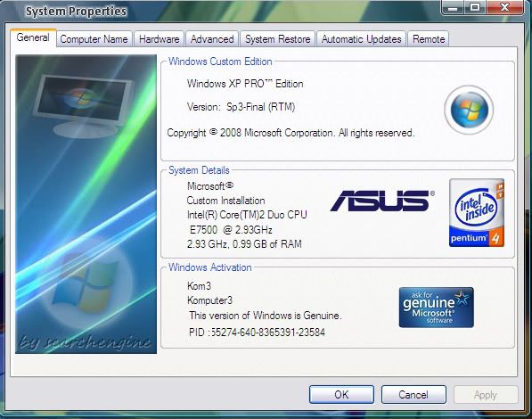The width and height of the screenshot is (532, 419).
Task: Switch to the Advanced tab
Action: click(212, 39)
